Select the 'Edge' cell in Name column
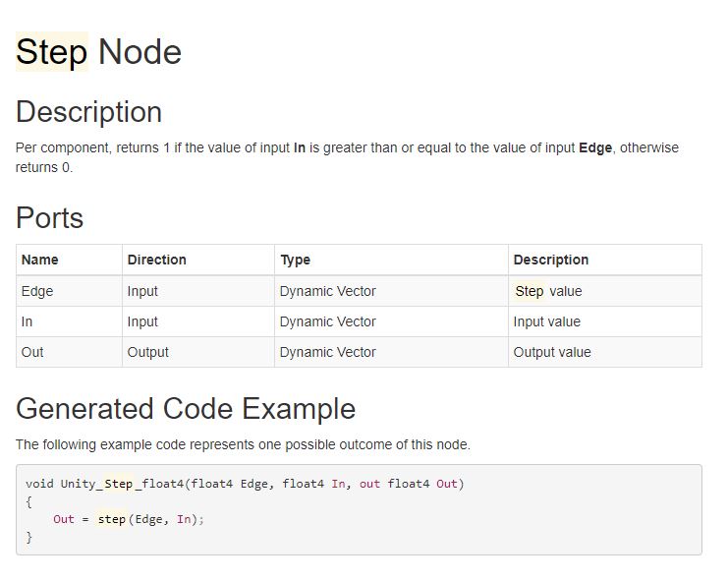Viewport: 728px width, 582px height. click(37, 291)
